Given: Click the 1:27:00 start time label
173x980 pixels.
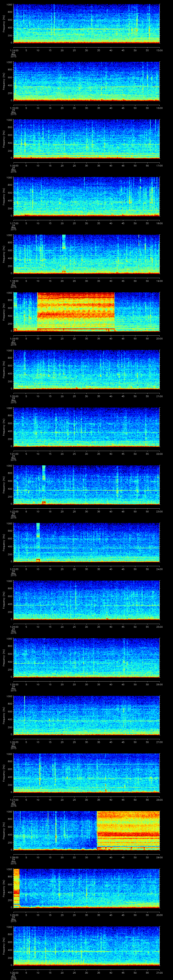Looking at the screenshot, I should click(x=14, y=800).
